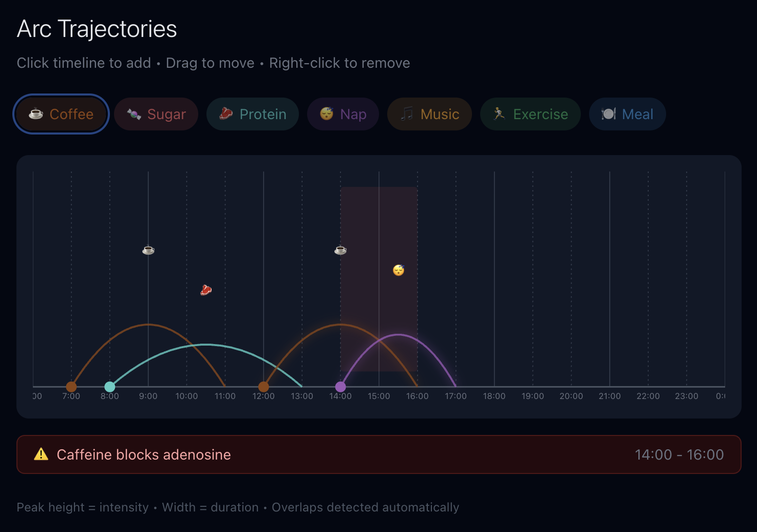Click the warning triangle icon in alert
Screen dimensions: 757x532
pos(41,454)
